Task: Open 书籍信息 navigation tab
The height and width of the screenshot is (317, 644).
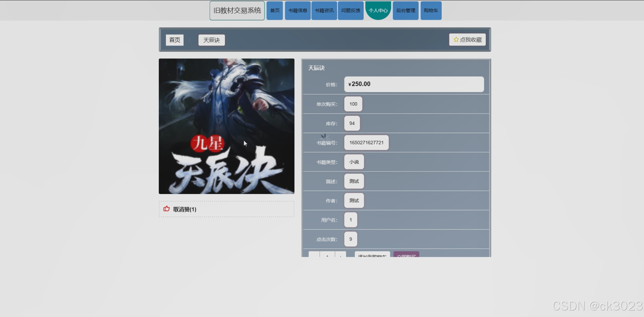Action: 297,11
